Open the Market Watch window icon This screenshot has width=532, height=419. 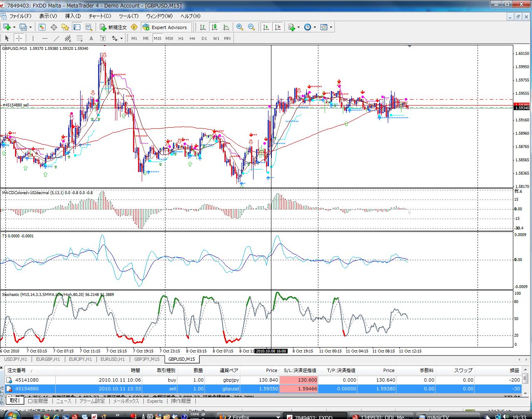(42, 27)
